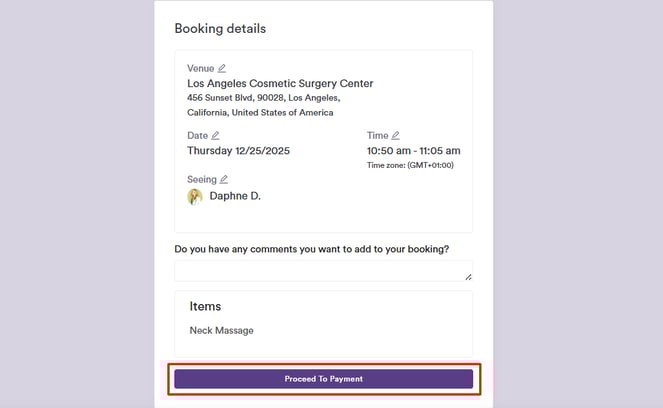Click the 10:50 am - 11:05 am time
This screenshot has height=408, width=663.
pyautogui.click(x=413, y=151)
